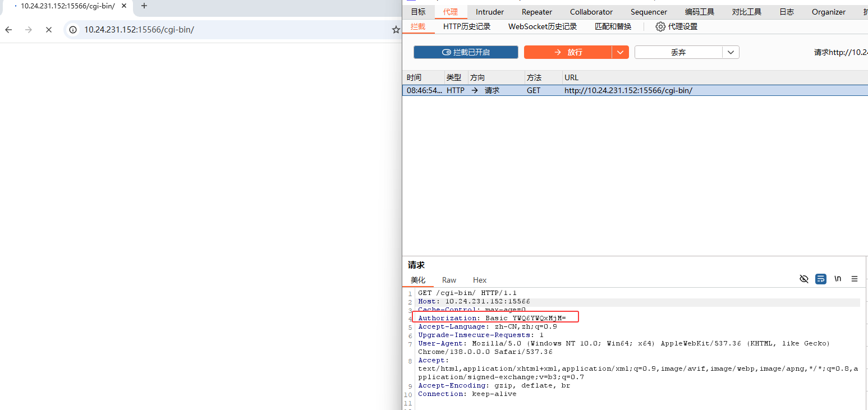Sort by the 类型 column header
Viewport: 868px width, 410px height.
tap(456, 77)
